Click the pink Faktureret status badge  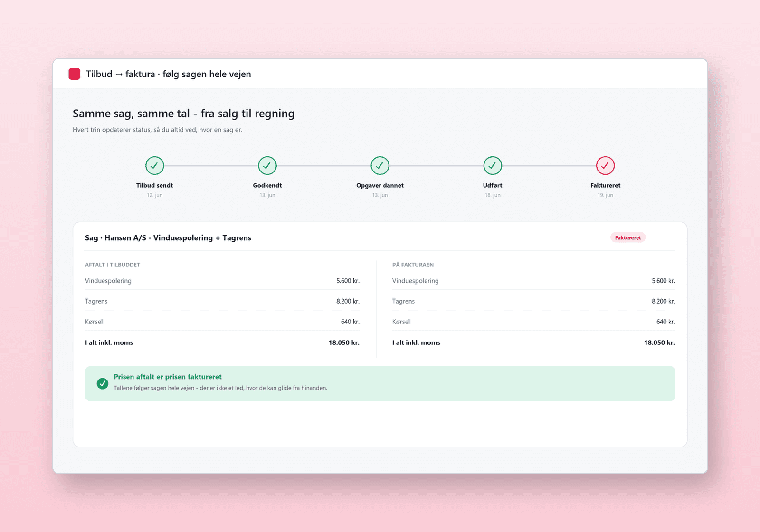(628, 237)
